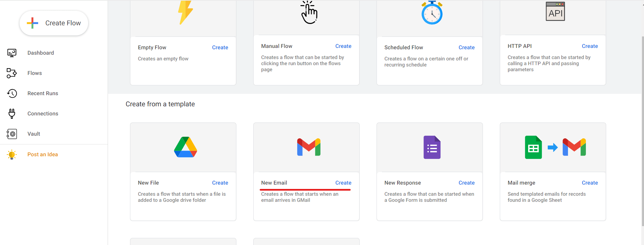Click the Post an Idea lightbulb icon
Screen dimensions: 644x245
12,155
